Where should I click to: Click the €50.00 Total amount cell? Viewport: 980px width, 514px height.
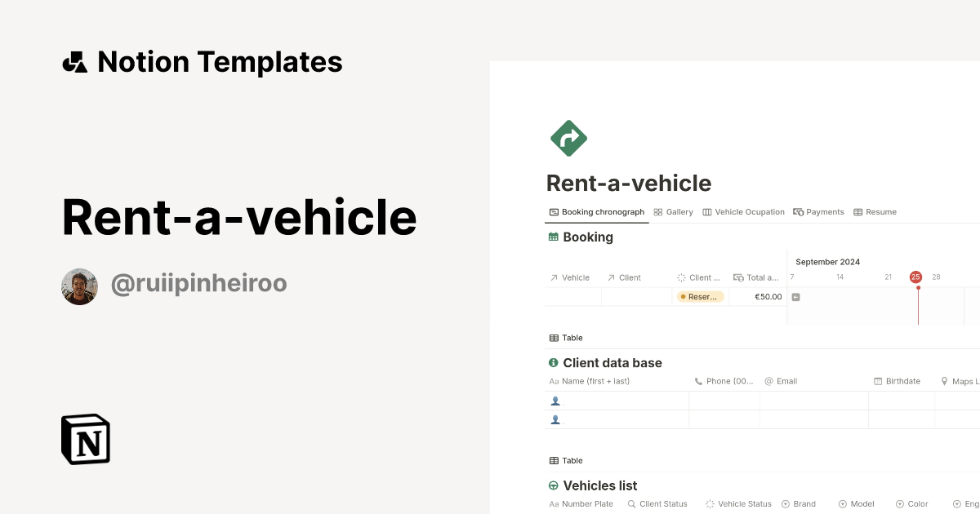click(766, 296)
